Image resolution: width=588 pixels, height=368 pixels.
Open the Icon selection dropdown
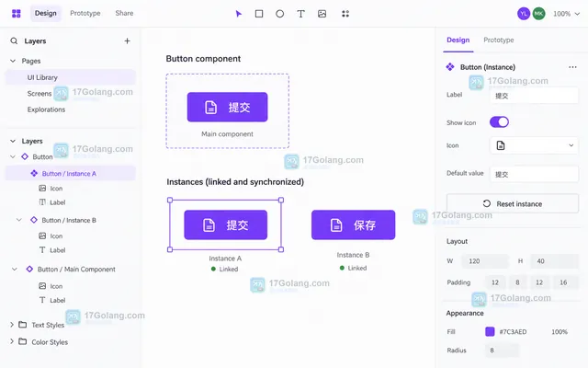point(534,145)
